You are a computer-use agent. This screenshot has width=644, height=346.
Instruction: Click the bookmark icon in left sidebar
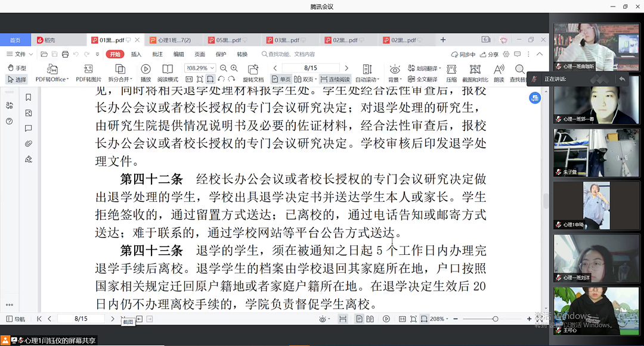28,97
